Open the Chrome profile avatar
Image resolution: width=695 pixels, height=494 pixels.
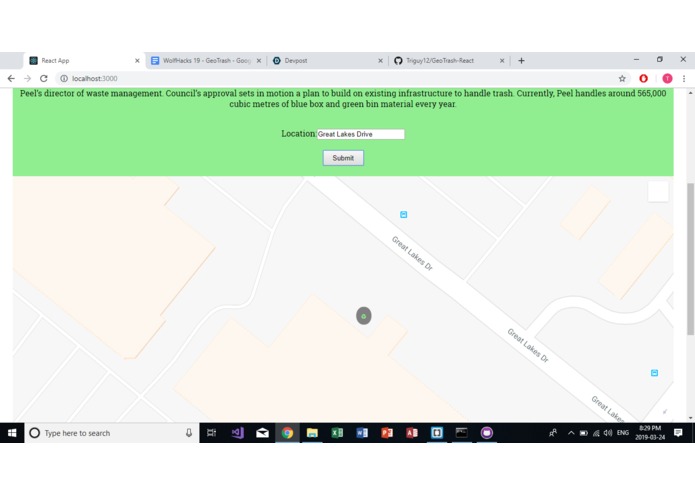pos(667,78)
